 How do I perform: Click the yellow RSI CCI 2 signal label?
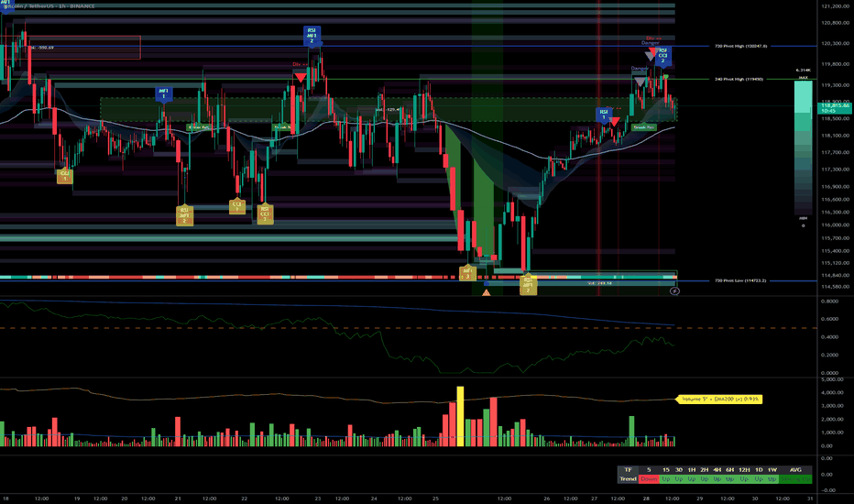[x=265, y=214]
